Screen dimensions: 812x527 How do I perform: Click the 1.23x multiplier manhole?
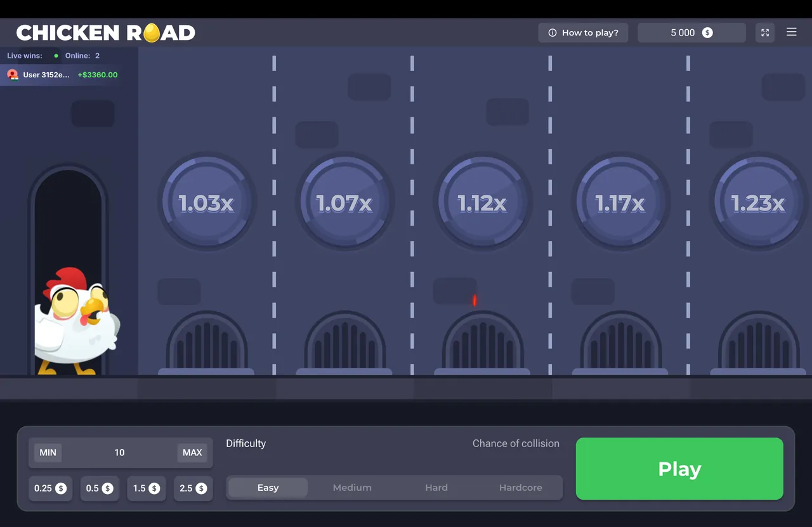tap(758, 202)
